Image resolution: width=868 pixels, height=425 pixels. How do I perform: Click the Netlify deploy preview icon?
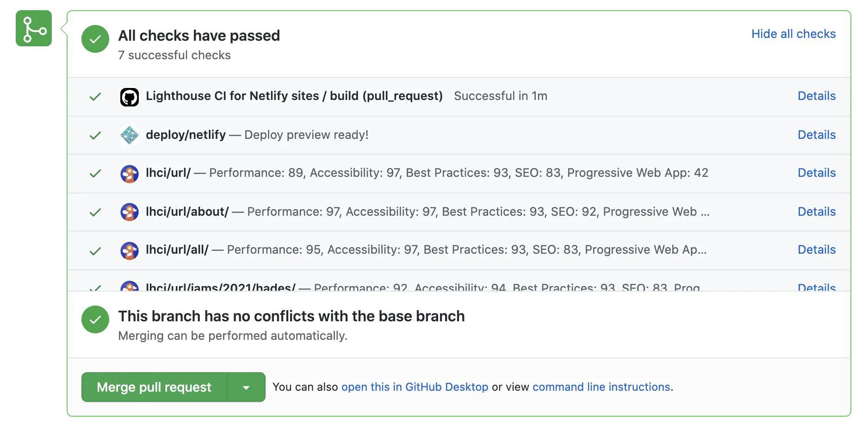pos(130,135)
